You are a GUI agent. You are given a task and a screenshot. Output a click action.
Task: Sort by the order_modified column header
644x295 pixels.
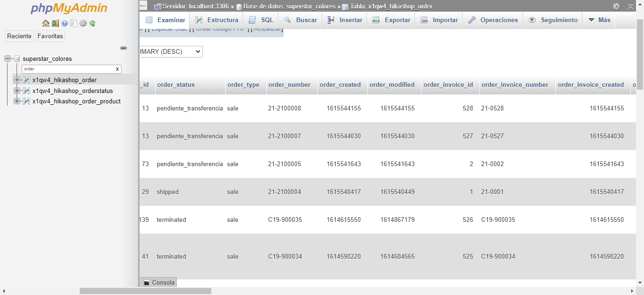point(392,85)
